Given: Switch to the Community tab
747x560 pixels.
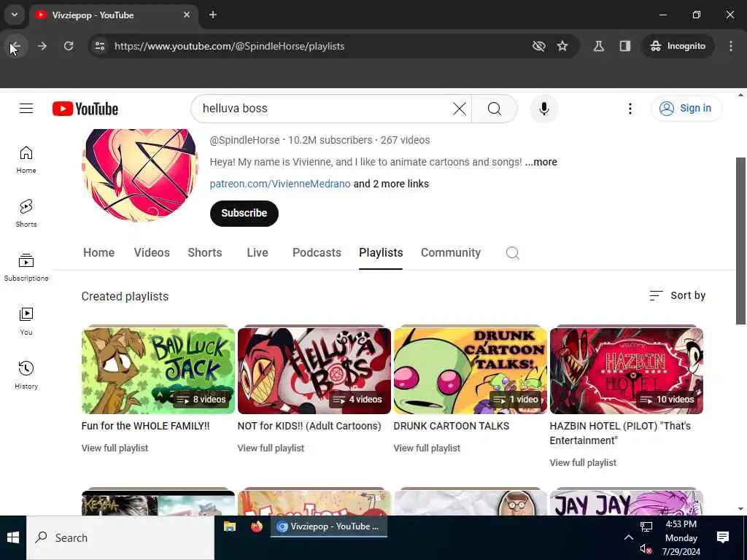Looking at the screenshot, I should click(x=451, y=253).
